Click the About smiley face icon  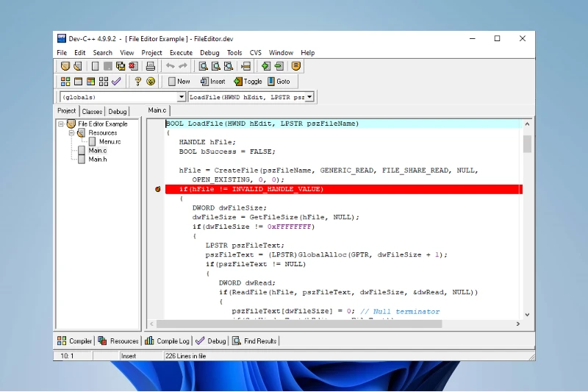[151, 82]
